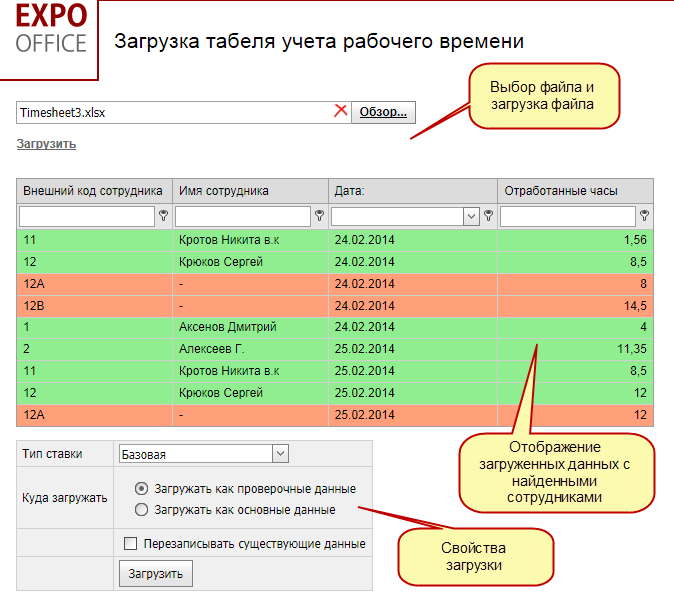This screenshot has height=610, width=674.
Task: Open the Дата filter dropdown
Action: click(471, 216)
